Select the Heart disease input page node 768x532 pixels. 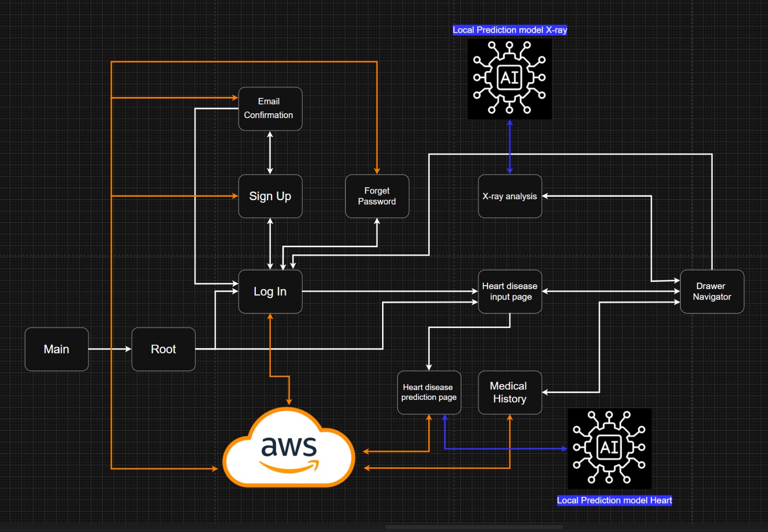pos(510,291)
